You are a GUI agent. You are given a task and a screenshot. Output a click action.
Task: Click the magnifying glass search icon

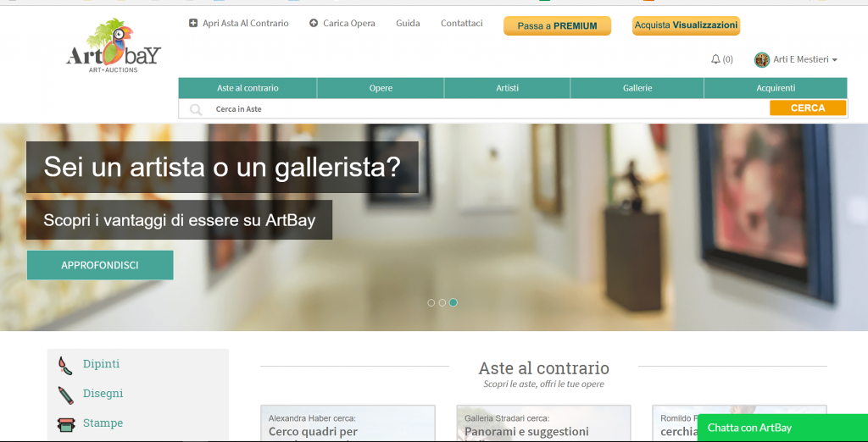point(196,109)
